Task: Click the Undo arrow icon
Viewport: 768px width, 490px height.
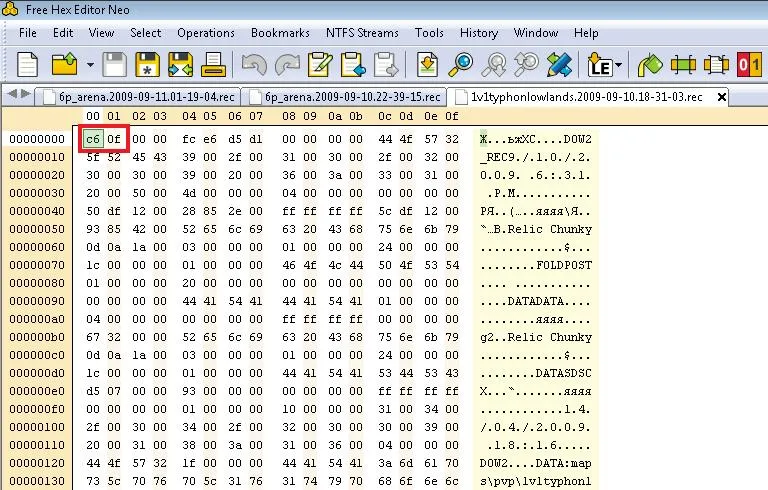Action: coord(255,65)
